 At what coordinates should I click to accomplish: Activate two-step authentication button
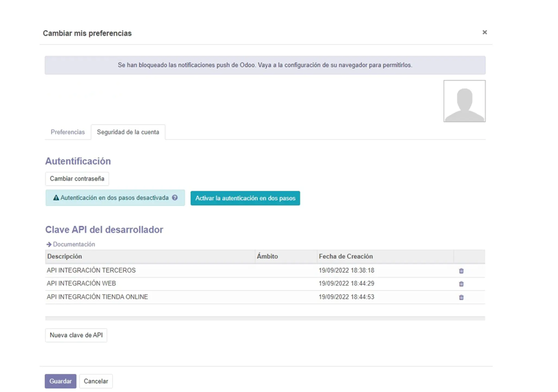(x=245, y=198)
